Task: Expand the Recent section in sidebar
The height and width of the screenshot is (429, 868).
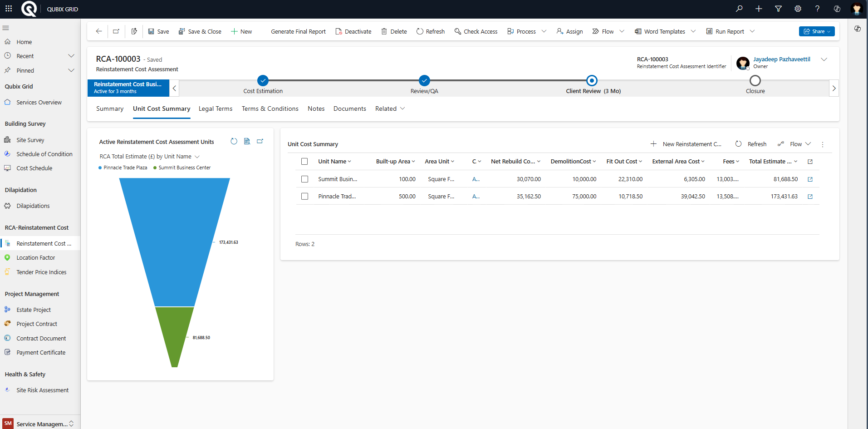Action: pos(71,56)
